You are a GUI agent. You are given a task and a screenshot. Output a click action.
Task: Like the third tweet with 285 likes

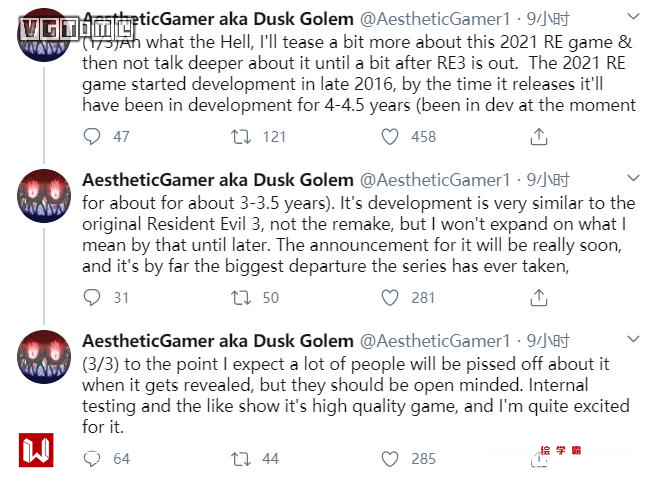click(392, 458)
